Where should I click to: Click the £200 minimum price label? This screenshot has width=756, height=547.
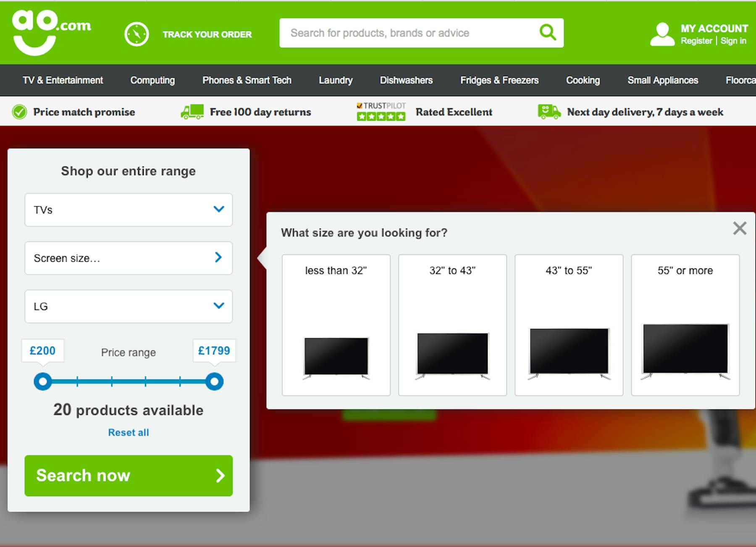click(42, 351)
